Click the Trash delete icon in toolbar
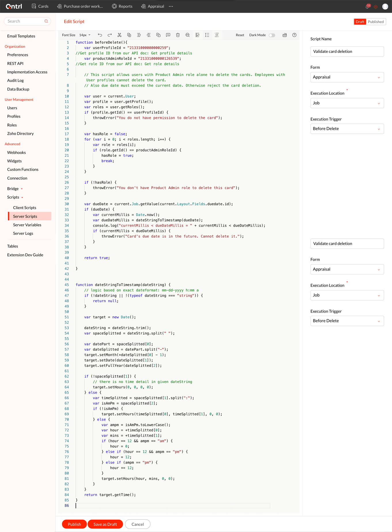 click(x=178, y=35)
